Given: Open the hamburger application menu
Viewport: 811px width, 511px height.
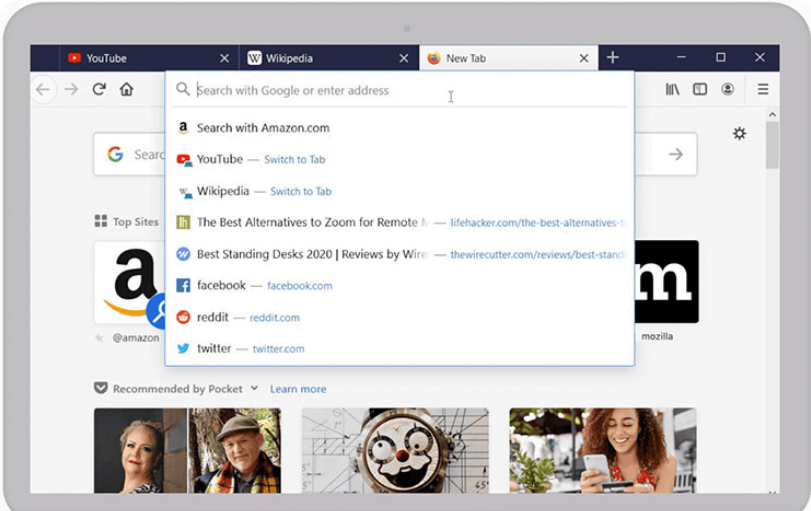Looking at the screenshot, I should click(763, 89).
